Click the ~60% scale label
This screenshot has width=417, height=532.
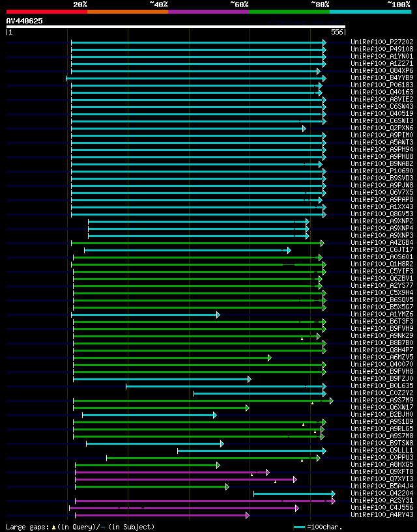[x=239, y=5]
